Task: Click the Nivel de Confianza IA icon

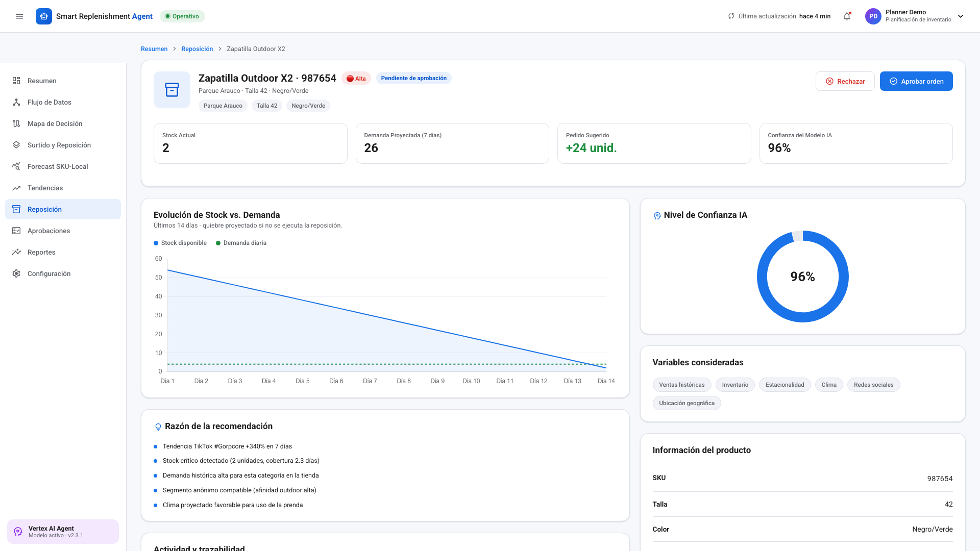Action: click(x=657, y=216)
